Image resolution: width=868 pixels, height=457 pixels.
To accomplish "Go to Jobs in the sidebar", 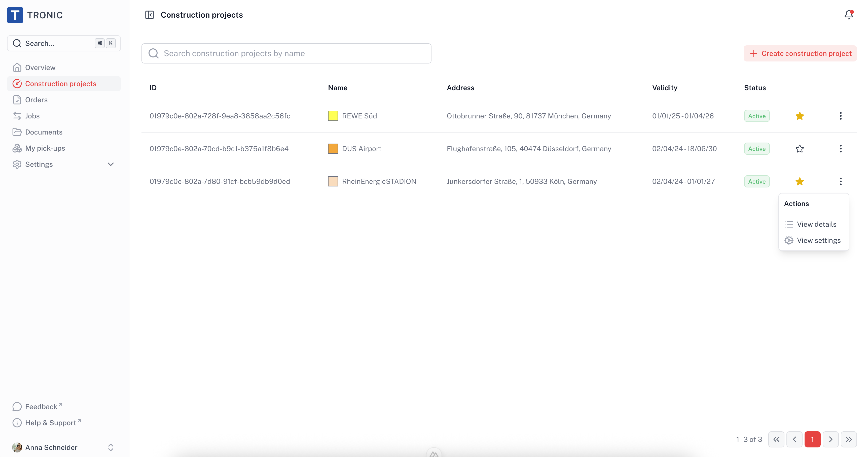I will [32, 116].
